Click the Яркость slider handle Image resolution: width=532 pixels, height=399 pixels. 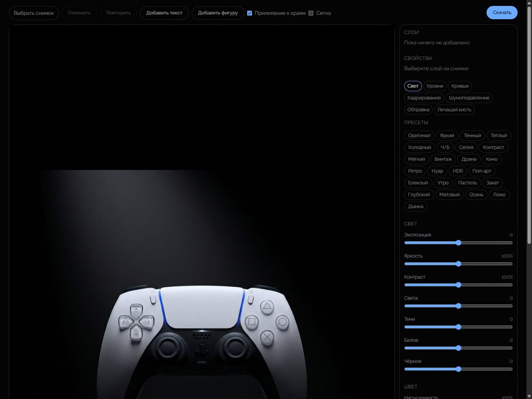pyautogui.click(x=458, y=264)
